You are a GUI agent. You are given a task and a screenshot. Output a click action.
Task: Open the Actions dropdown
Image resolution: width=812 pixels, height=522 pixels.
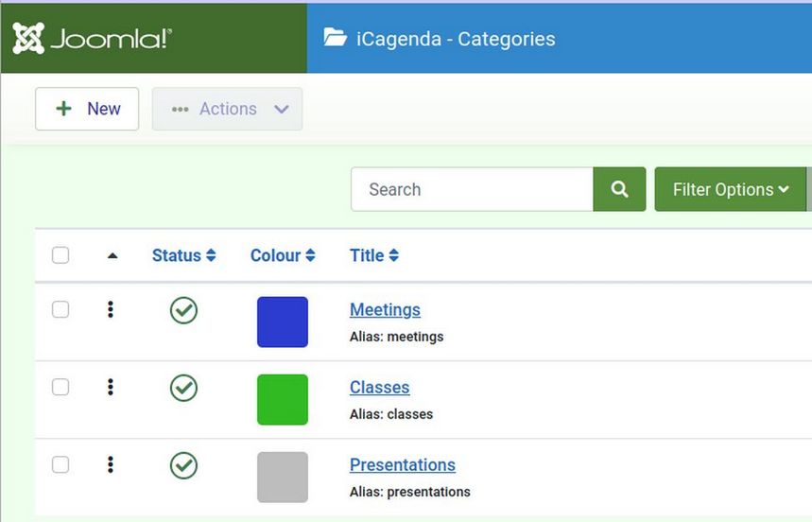click(x=227, y=109)
